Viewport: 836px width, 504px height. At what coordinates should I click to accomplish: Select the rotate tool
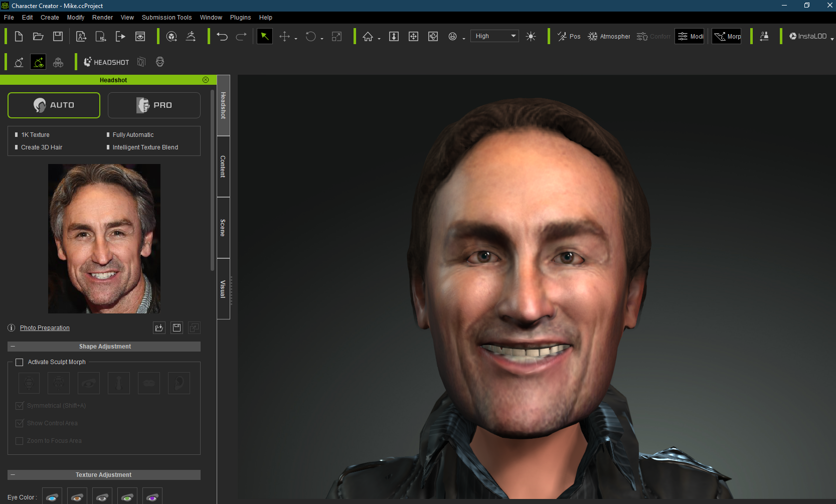coord(311,37)
